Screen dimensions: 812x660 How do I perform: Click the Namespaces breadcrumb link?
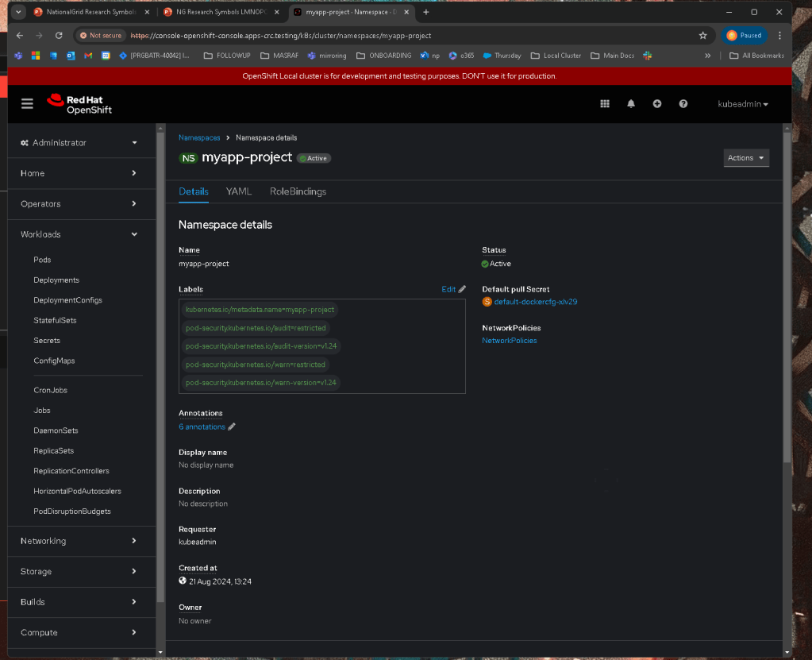pyautogui.click(x=199, y=138)
